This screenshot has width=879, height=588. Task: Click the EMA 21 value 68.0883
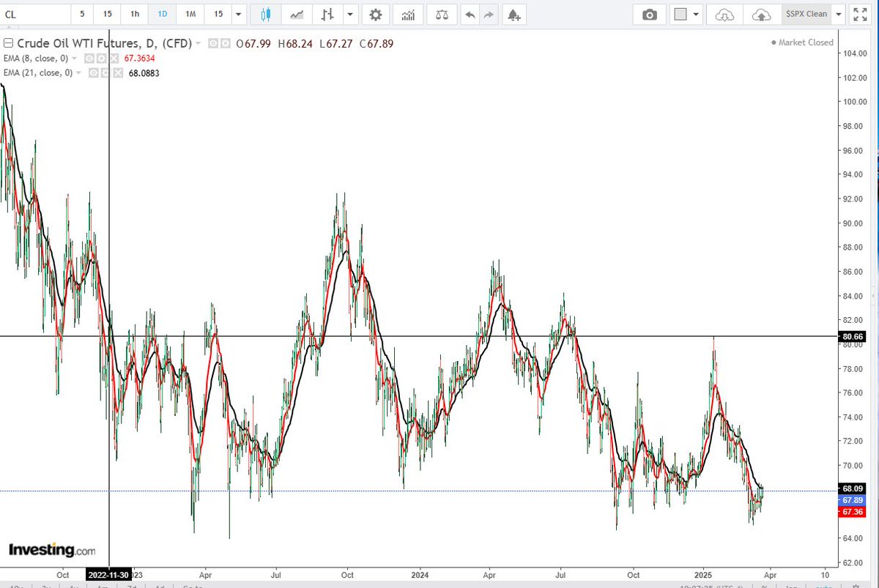point(144,73)
